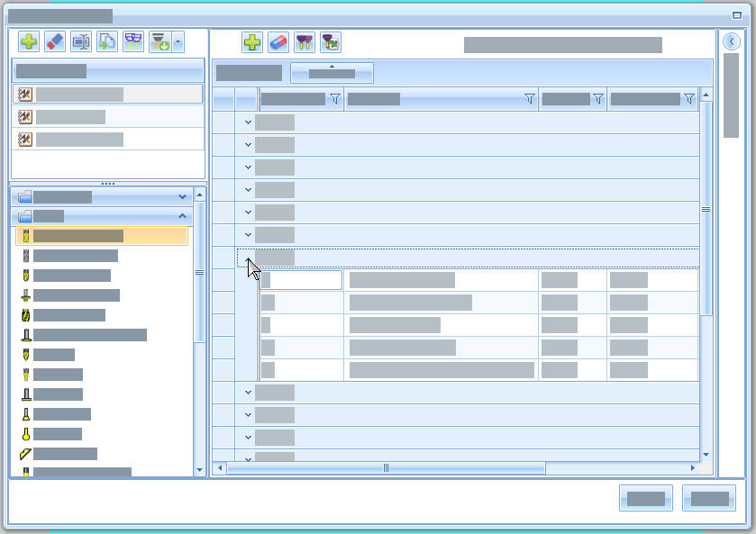
Task: Click the purple tool holder icon with green export badge
Action: point(331,42)
